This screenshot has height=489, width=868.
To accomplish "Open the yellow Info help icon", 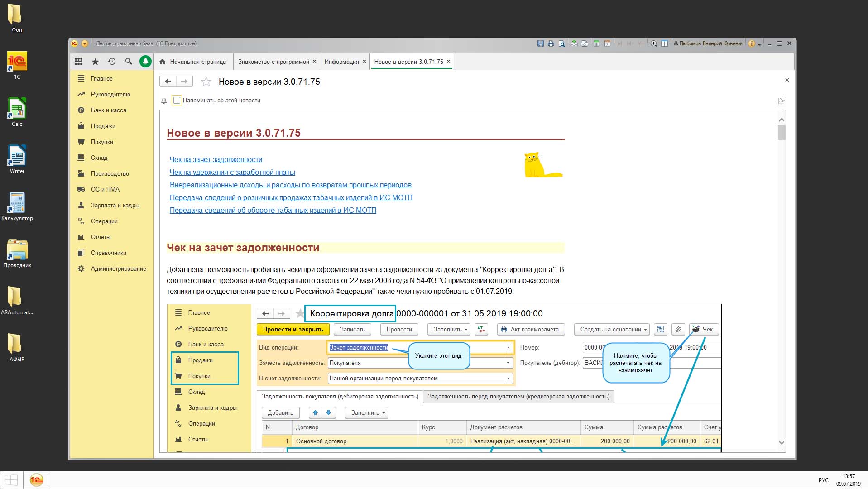I will tap(752, 43).
